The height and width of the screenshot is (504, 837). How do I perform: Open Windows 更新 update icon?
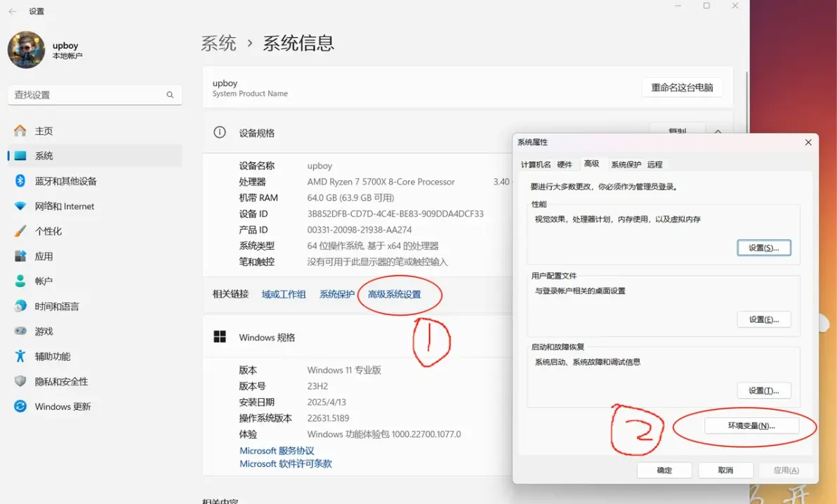[20, 406]
